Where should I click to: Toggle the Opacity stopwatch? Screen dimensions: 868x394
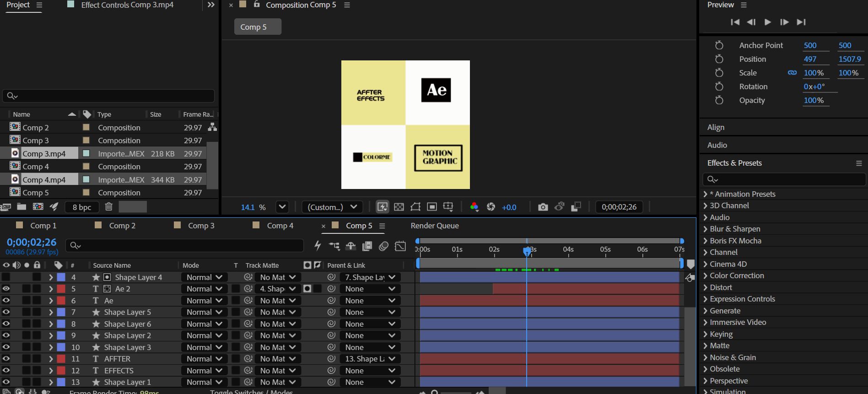[x=719, y=100]
